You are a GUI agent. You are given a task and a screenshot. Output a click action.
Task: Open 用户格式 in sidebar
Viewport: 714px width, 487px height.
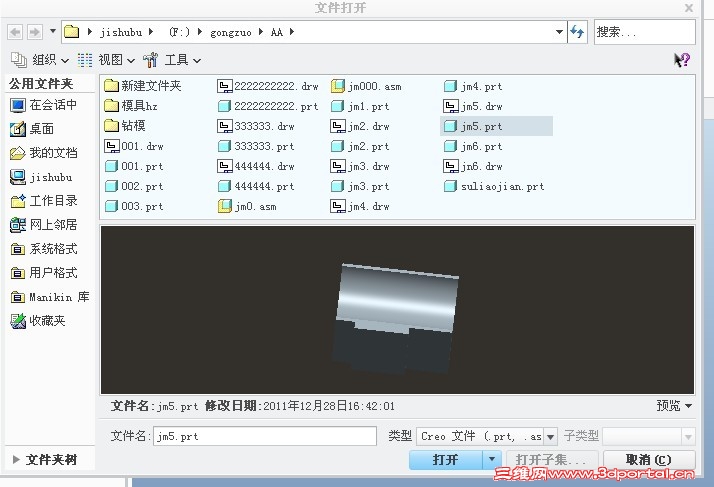coord(44,273)
